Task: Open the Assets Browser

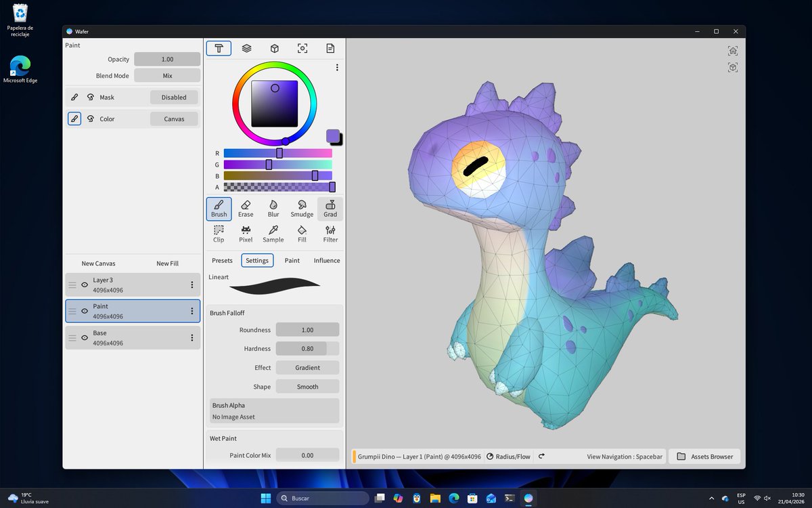Action: point(704,456)
